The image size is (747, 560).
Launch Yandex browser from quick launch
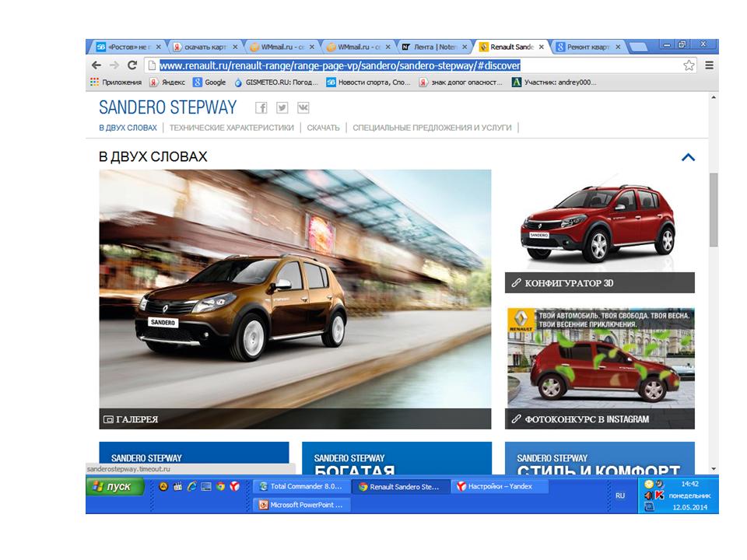(235, 486)
